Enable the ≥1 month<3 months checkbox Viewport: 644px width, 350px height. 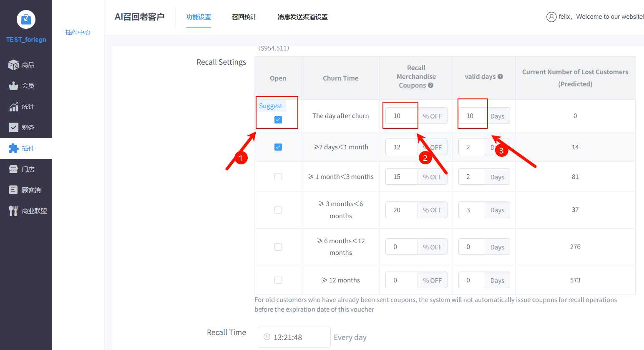pos(278,177)
